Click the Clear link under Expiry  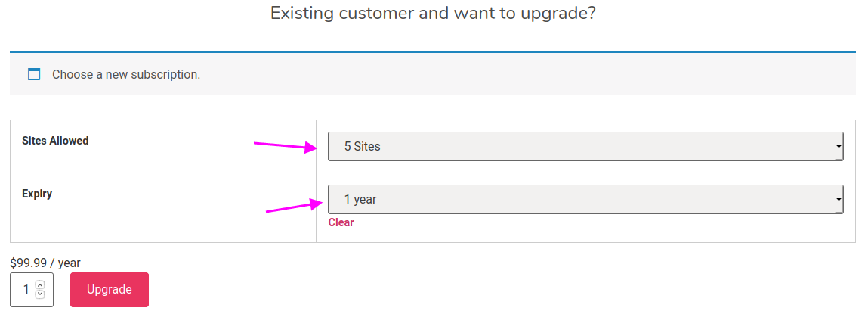pos(341,222)
